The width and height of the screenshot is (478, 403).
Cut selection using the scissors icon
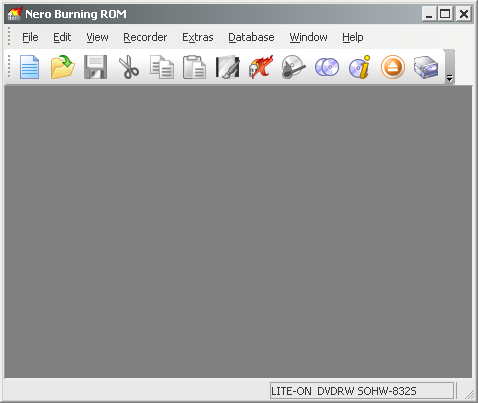coord(129,67)
